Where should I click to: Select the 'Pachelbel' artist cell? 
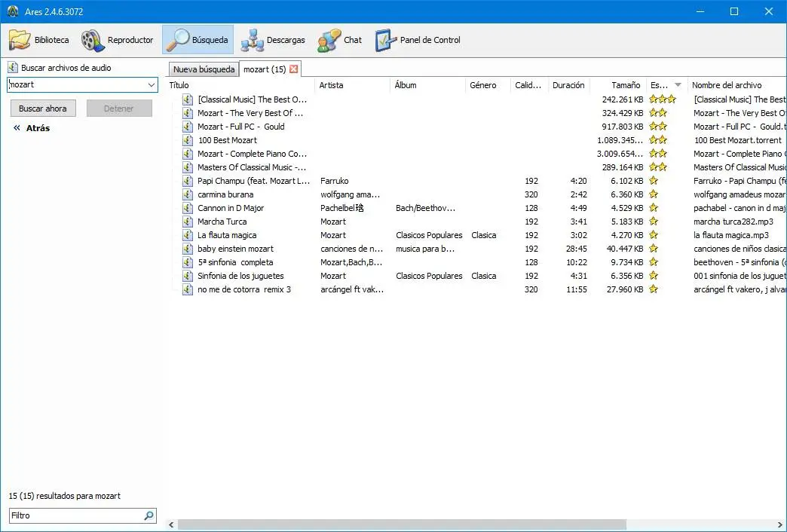[341, 208]
